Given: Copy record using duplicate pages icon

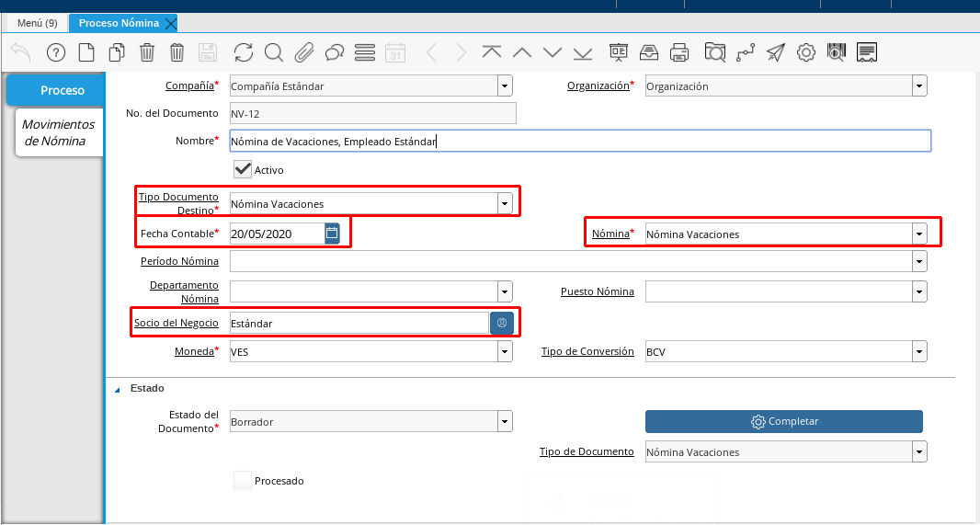Looking at the screenshot, I should click(117, 52).
